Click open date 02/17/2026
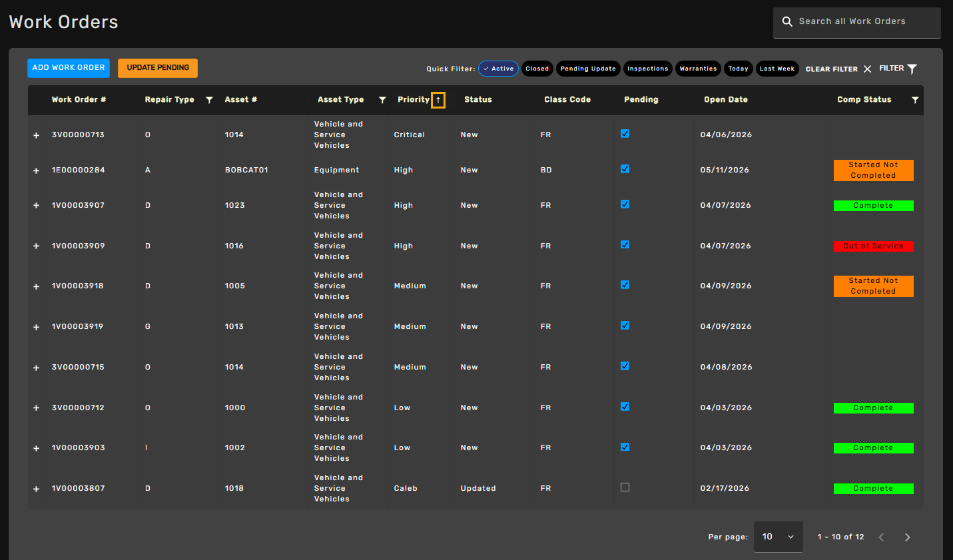The width and height of the screenshot is (953, 560). pyautogui.click(x=725, y=489)
